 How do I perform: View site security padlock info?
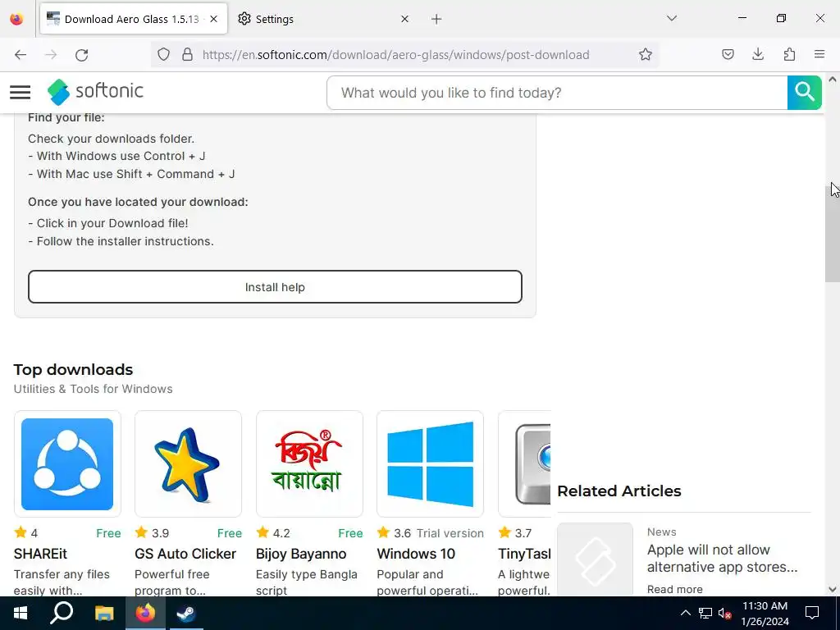(x=187, y=55)
